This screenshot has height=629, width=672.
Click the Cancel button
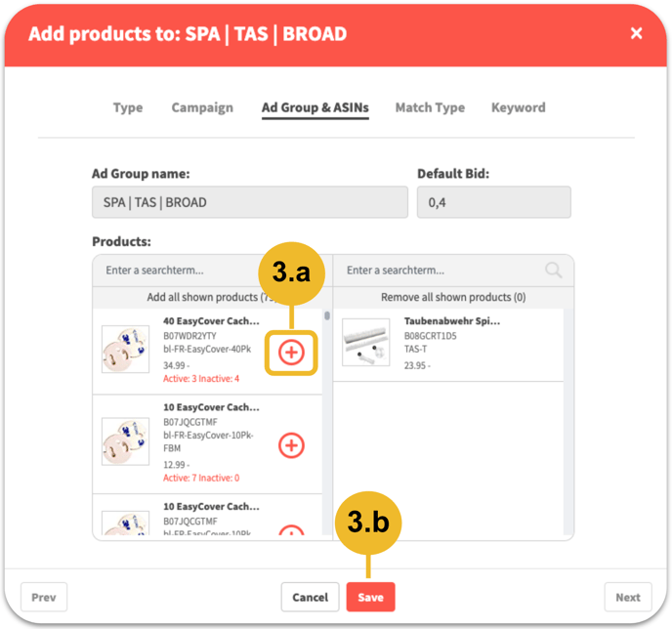[310, 597]
